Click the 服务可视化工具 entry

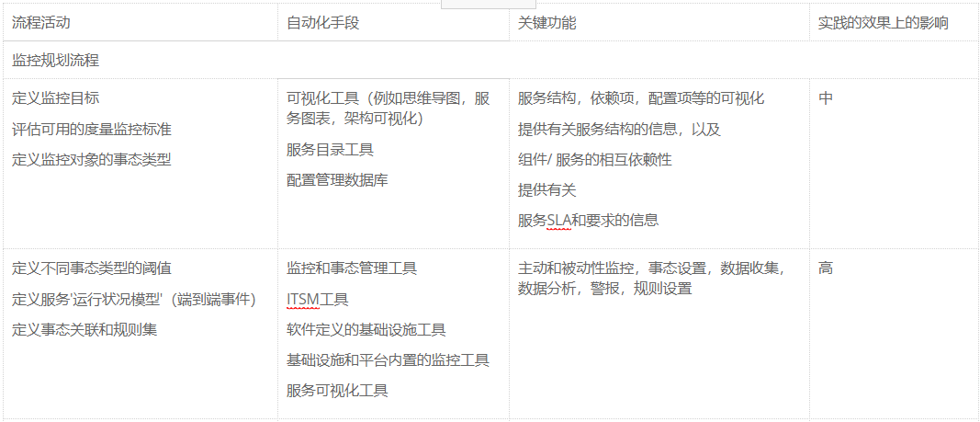pyautogui.click(x=337, y=390)
